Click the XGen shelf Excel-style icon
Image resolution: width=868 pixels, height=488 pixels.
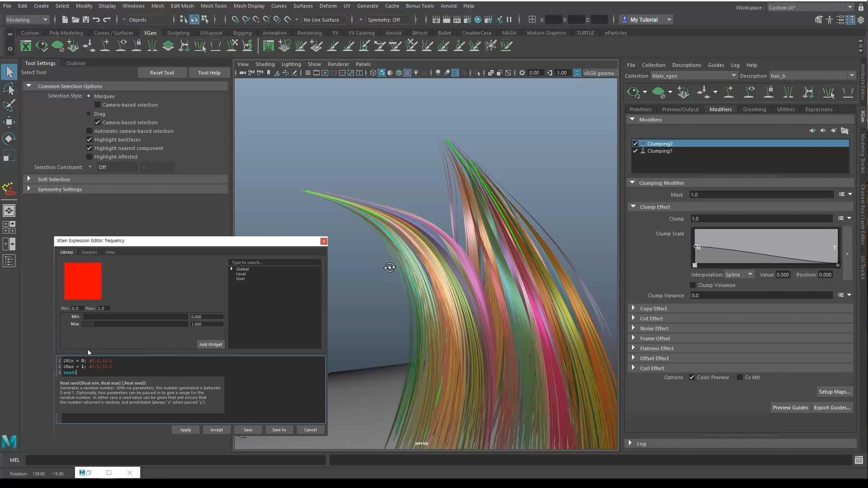pyautogui.click(x=26, y=46)
